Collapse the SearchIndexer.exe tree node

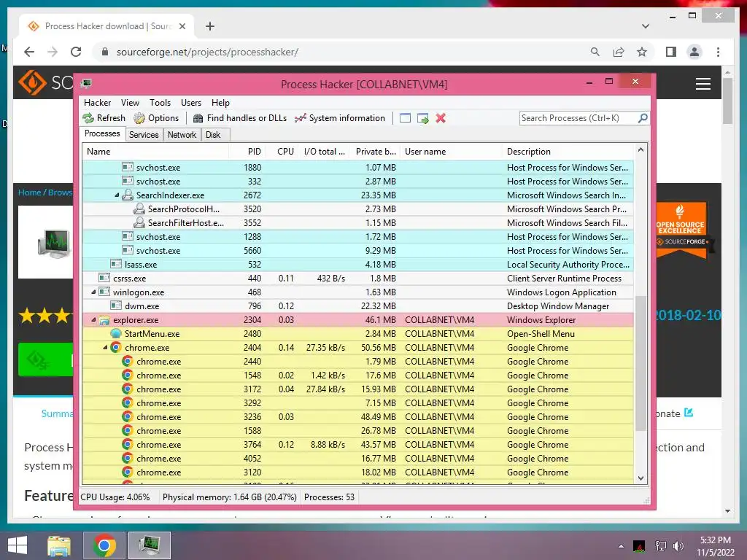click(117, 195)
